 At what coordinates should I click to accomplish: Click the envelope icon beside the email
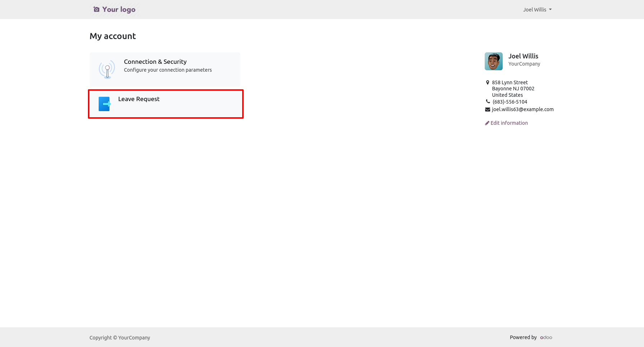click(x=487, y=109)
